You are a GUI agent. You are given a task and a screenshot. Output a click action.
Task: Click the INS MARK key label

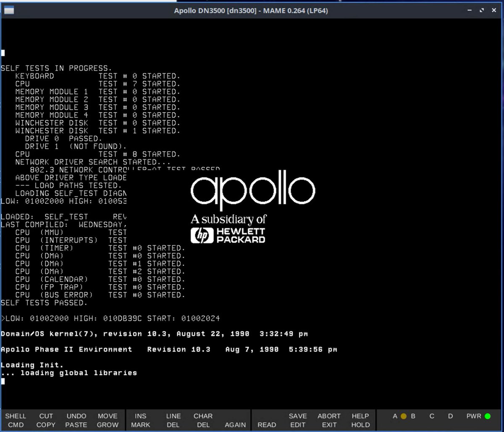[141, 420]
